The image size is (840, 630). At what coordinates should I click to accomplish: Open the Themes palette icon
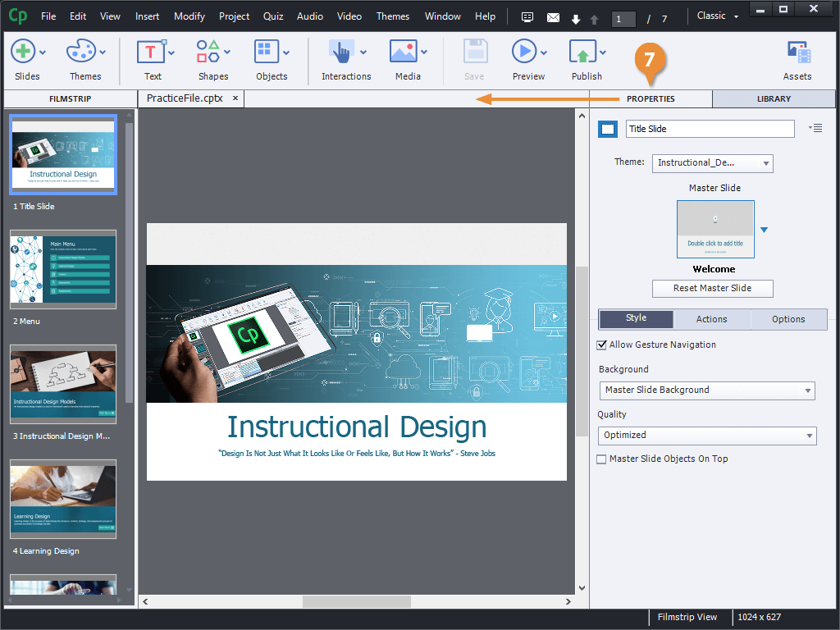[80, 52]
